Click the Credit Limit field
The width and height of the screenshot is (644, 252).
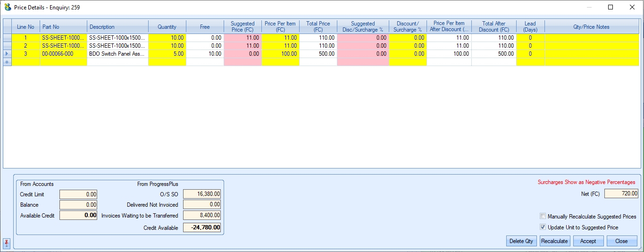[x=78, y=194]
